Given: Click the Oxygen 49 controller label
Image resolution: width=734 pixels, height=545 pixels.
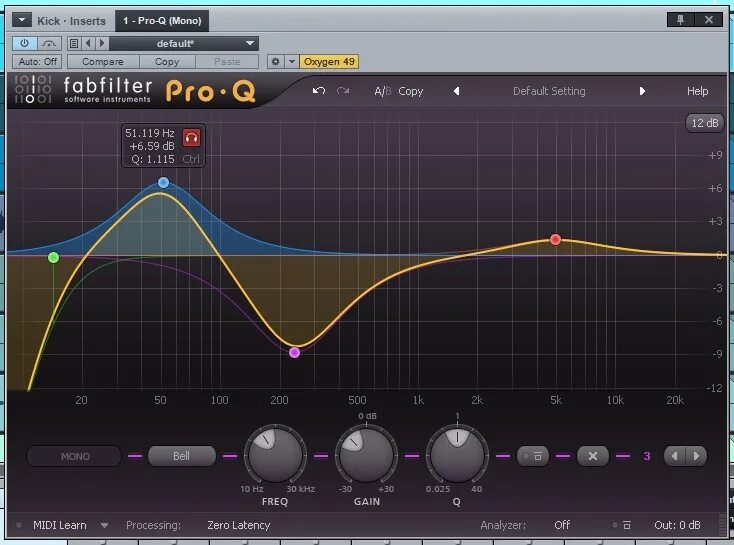Looking at the screenshot, I should (x=329, y=61).
